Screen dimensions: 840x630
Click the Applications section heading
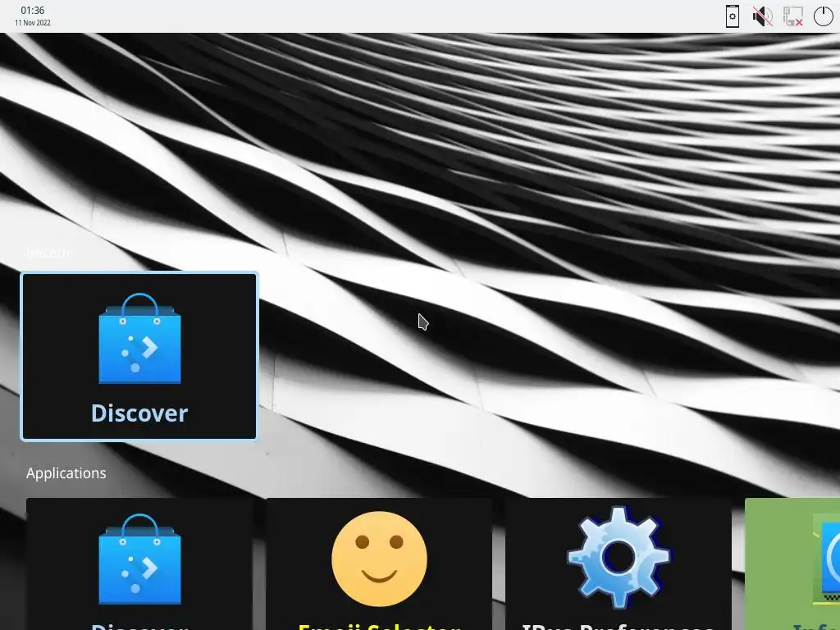click(66, 473)
